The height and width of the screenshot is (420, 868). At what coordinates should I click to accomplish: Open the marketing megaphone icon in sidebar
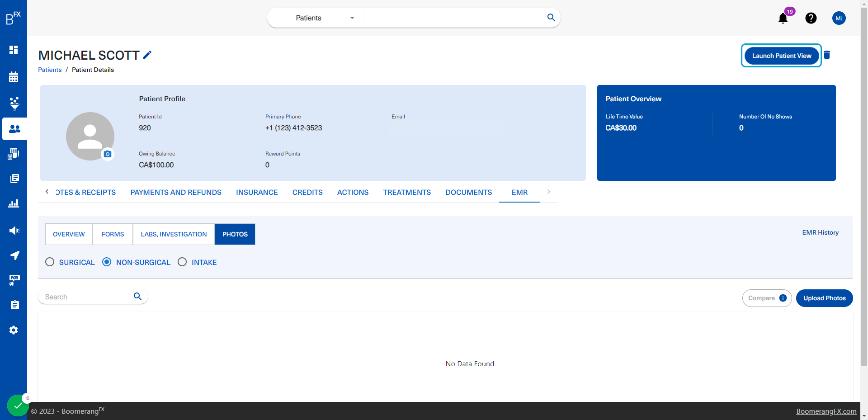14,231
